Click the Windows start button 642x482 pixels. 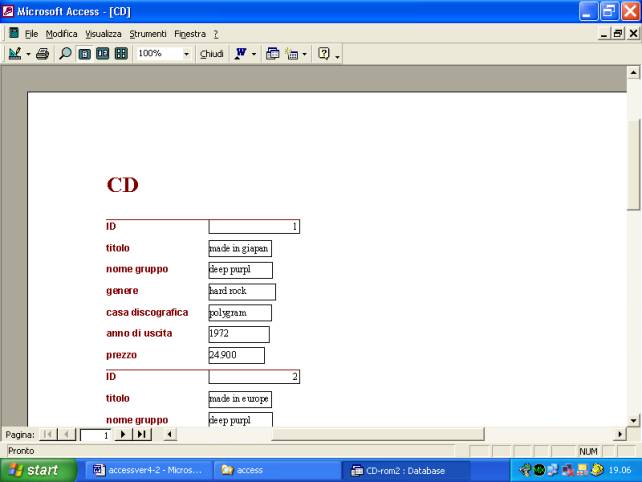pyautogui.click(x=38, y=470)
